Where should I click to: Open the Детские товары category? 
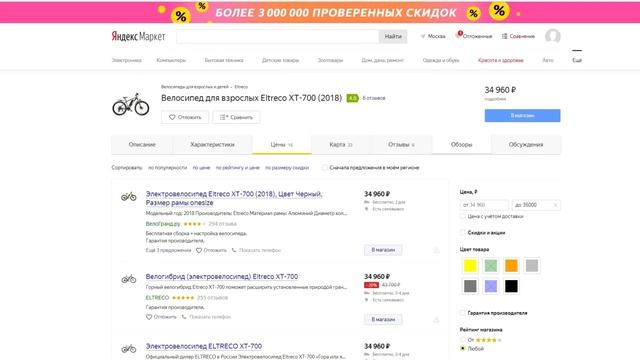[280, 60]
